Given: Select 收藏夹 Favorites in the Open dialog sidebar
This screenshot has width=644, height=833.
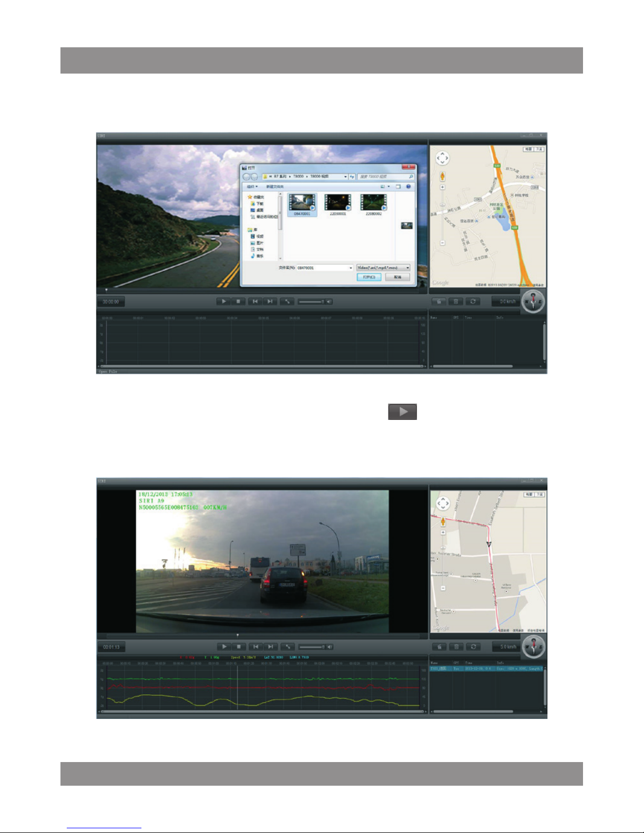Looking at the screenshot, I should point(256,197).
